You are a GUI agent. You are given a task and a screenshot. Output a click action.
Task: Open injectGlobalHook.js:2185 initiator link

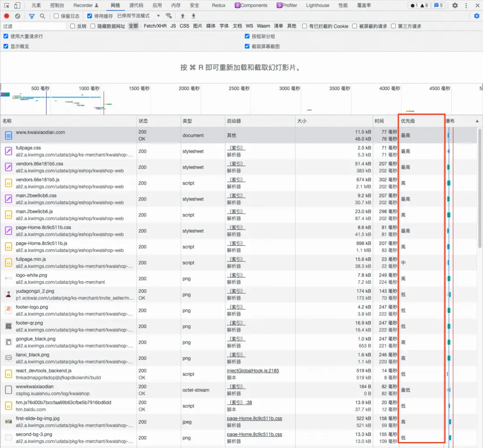coord(253,371)
